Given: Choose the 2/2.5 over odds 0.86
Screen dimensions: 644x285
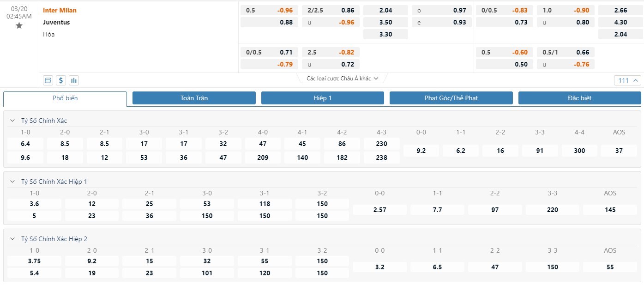Looking at the screenshot, I should click(x=331, y=10).
